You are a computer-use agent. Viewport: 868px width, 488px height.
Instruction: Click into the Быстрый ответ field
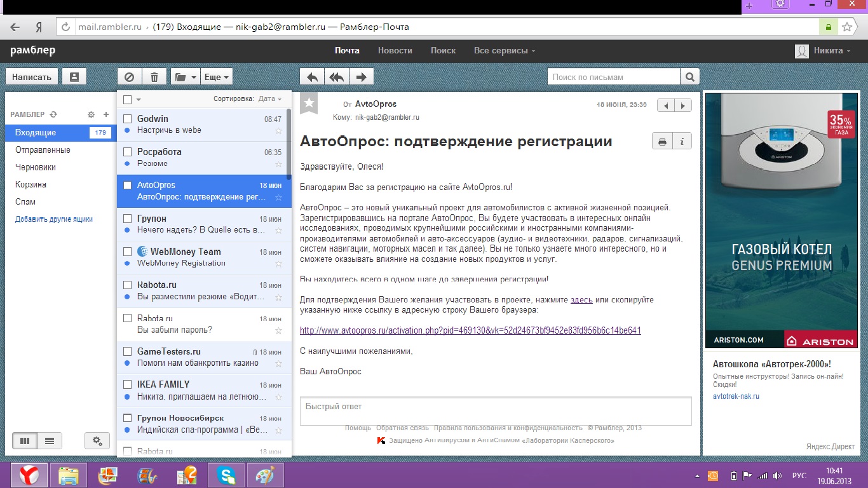coord(495,411)
